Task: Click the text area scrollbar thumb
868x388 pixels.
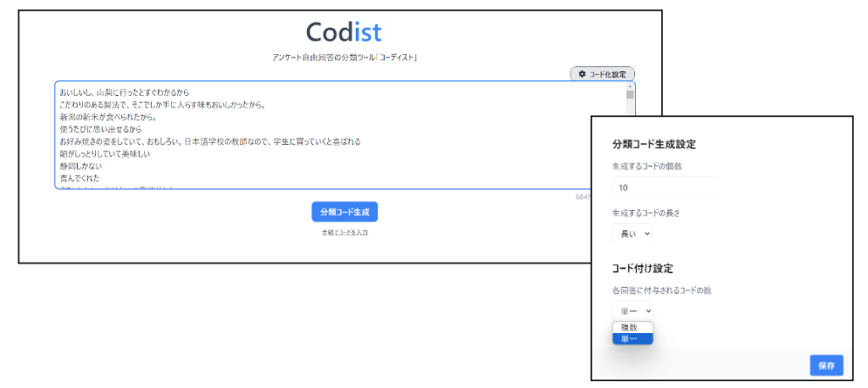Action: pos(630,94)
